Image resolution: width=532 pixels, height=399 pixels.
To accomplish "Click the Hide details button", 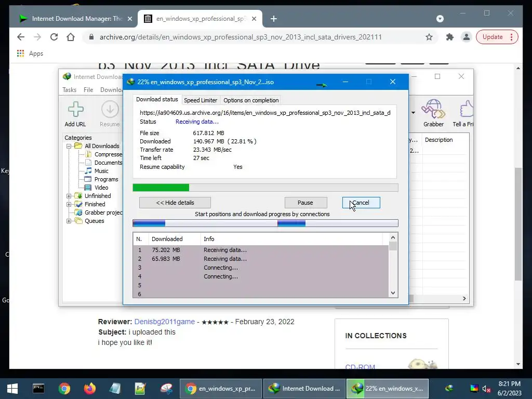I will 175,203.
